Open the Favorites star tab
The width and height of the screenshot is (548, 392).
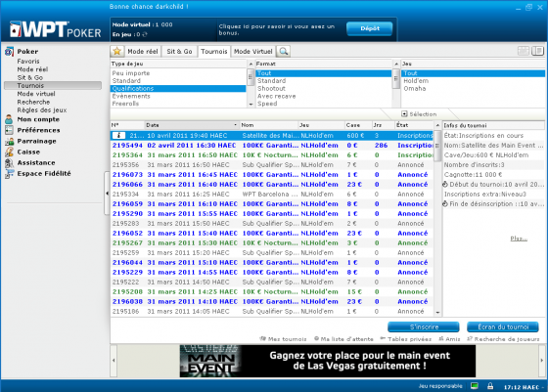(x=117, y=51)
